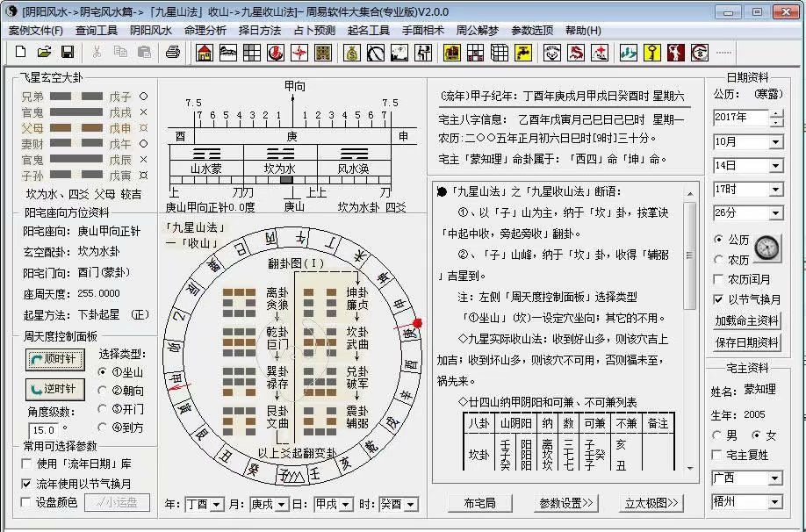Click the yellow key toolbar icon
This screenshot has width=806, height=532.
coord(651,53)
